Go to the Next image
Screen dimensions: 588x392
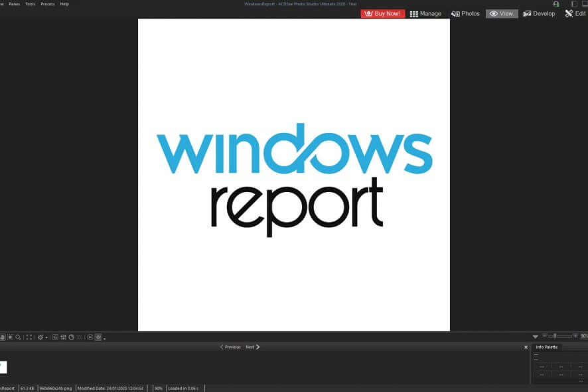point(253,347)
